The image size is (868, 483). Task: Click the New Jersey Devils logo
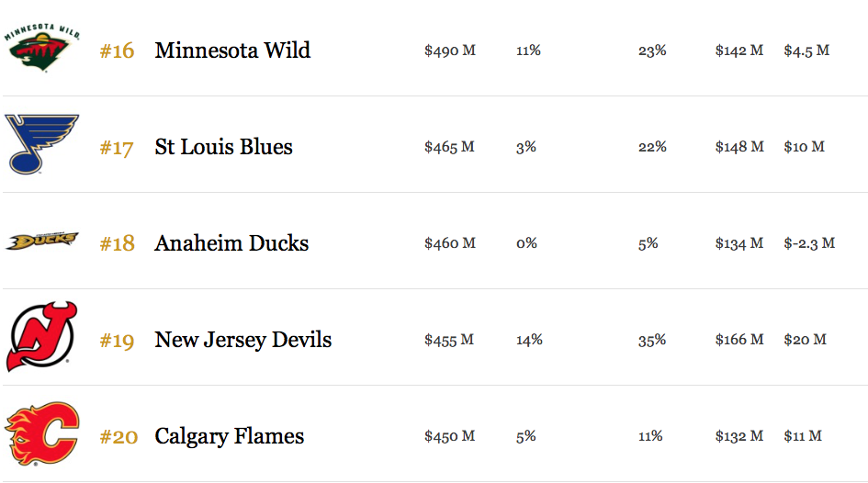coord(42,336)
